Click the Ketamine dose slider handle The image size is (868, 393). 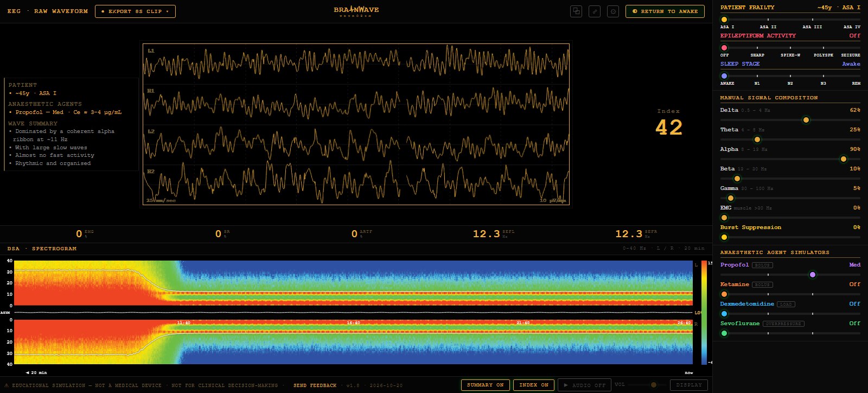pyautogui.click(x=724, y=294)
